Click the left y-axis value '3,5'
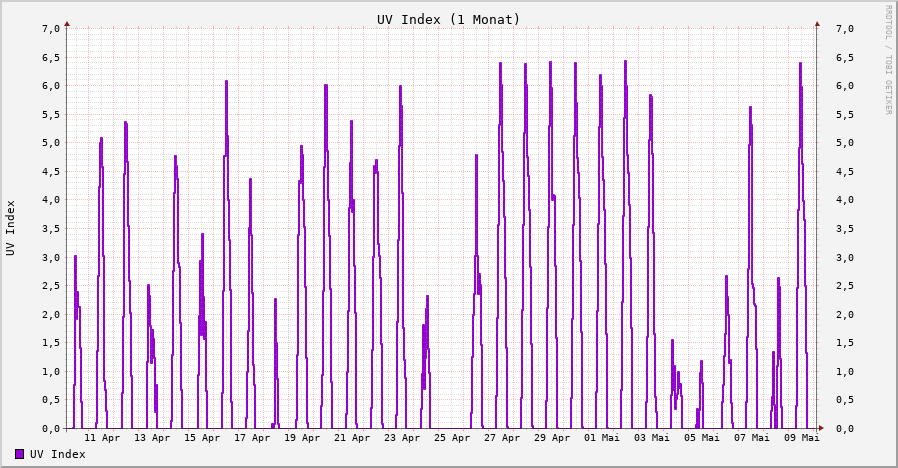The width and height of the screenshot is (898, 468). pos(51,229)
